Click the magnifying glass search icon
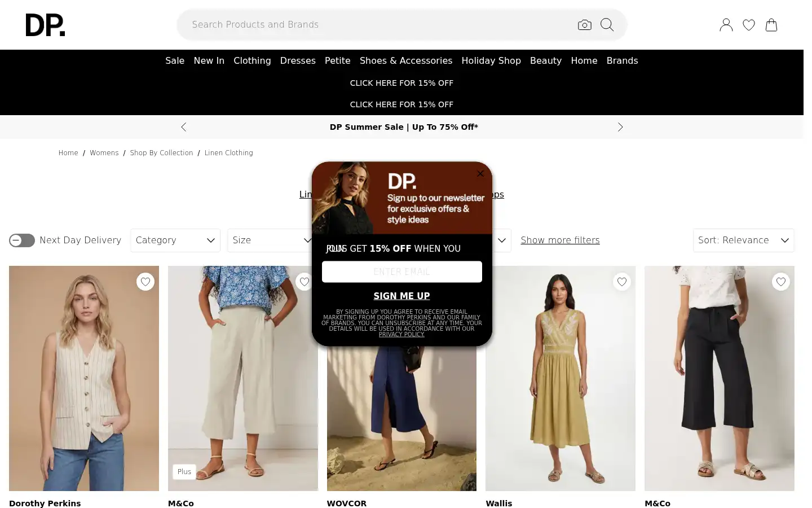Screen dimensions: 812x508 click(x=607, y=25)
